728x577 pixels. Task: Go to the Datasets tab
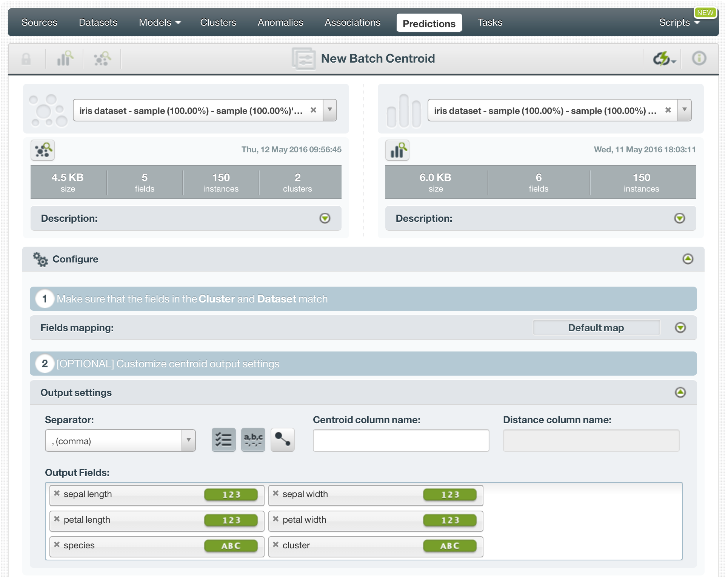[x=98, y=23]
